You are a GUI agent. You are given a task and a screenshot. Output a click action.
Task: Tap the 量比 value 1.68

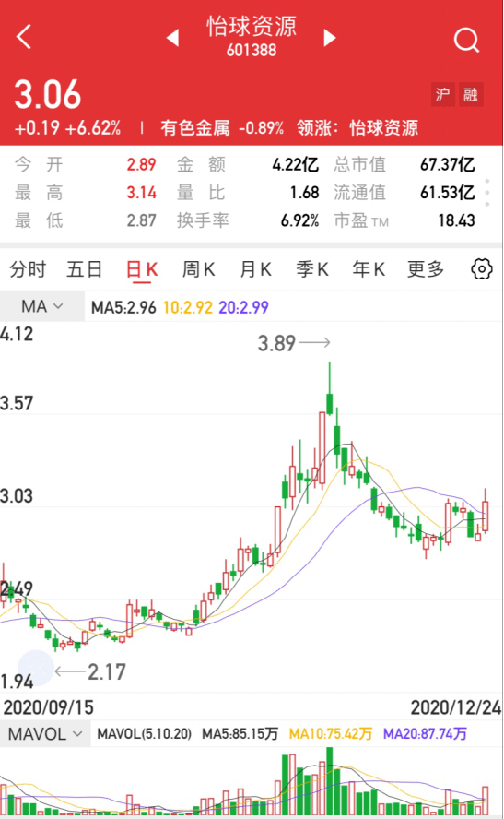(x=304, y=193)
